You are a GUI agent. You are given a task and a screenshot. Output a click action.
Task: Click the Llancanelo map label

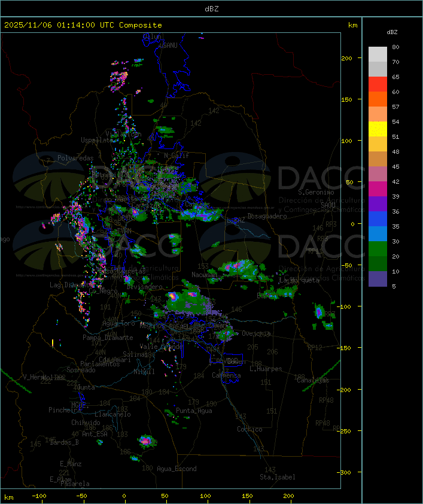(112, 414)
